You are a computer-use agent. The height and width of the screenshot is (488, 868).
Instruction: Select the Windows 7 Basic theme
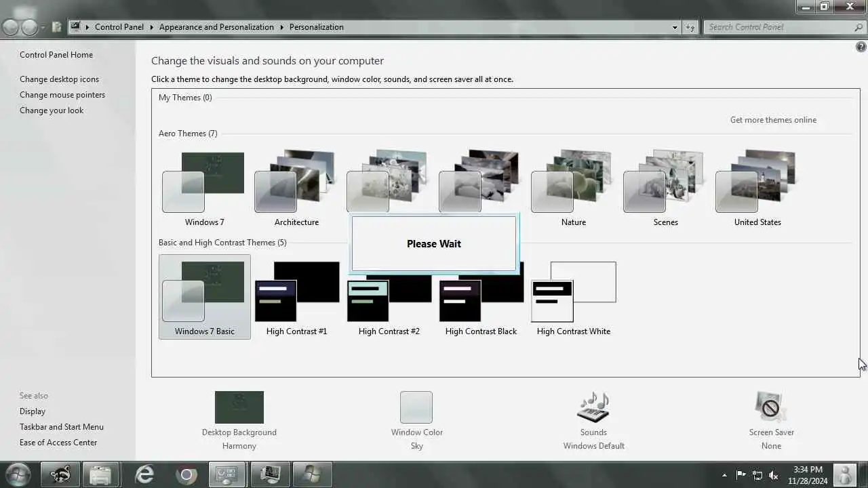(x=204, y=297)
